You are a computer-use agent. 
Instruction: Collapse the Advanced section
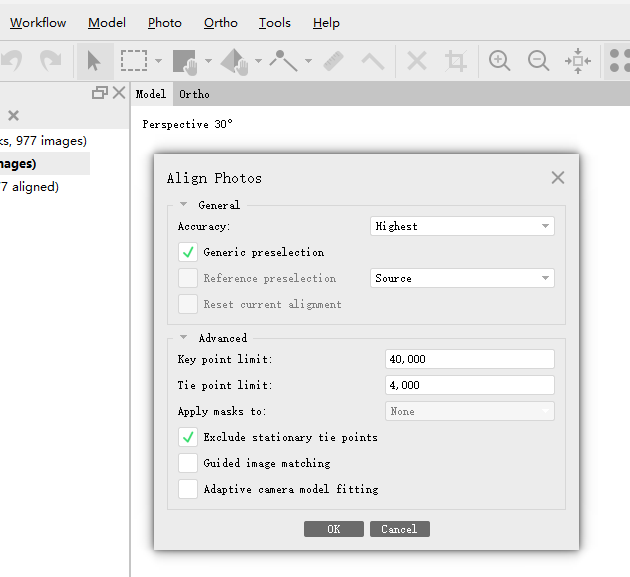[184, 338]
